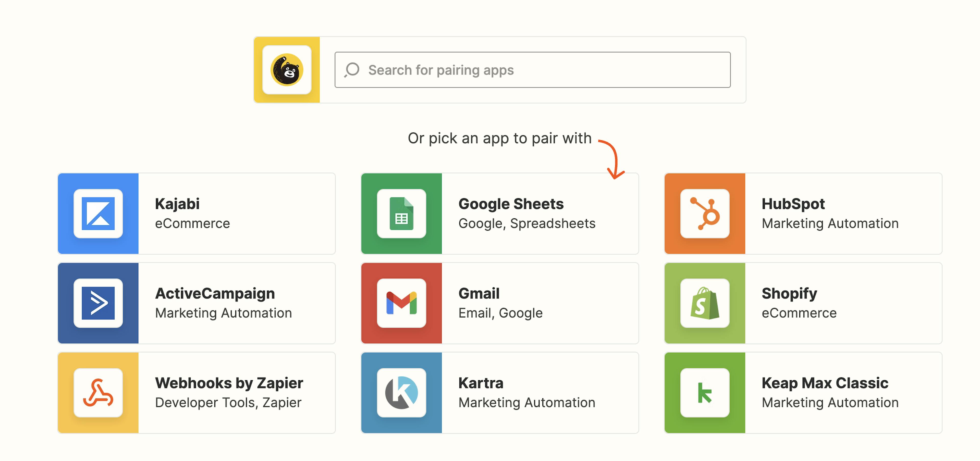This screenshot has height=461, width=980.
Task: Click "Marketing Automation" under ActiveCampaign
Action: tap(223, 313)
